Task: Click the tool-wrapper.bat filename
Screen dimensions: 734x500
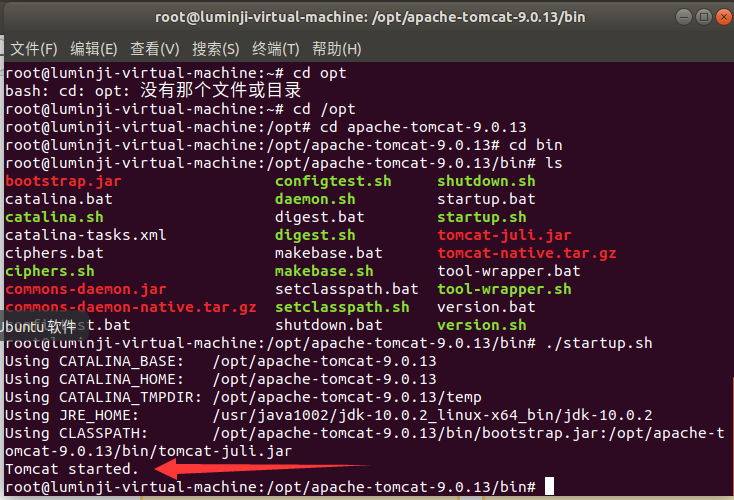Action: coord(509,271)
